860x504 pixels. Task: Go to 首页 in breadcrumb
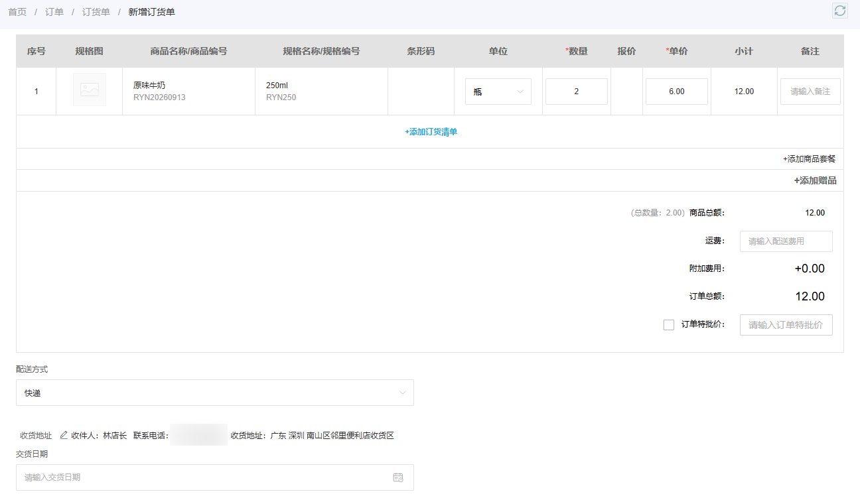(17, 12)
